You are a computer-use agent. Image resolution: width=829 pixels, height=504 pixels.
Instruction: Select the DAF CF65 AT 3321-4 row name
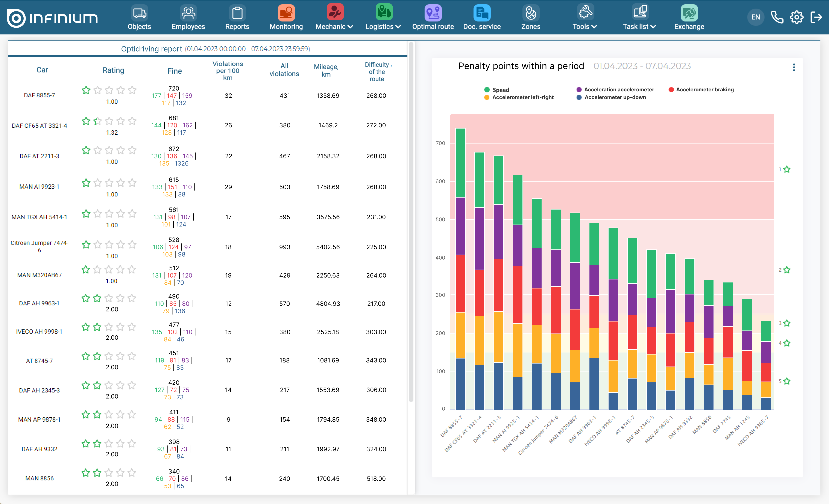tap(39, 126)
